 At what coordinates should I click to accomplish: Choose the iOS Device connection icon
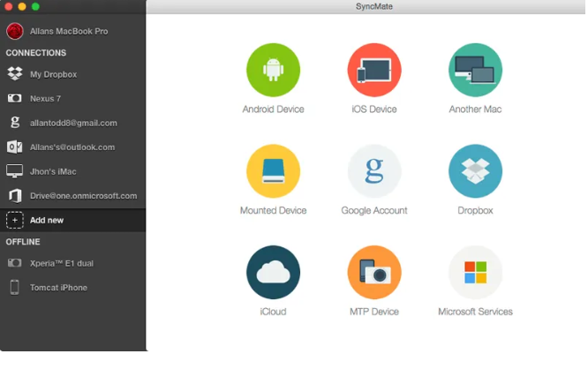click(x=374, y=70)
